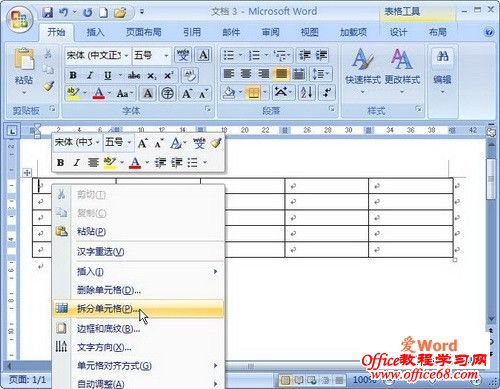Shrink font size in ribbon
The width and height of the screenshot is (500, 389).
pyautogui.click(x=203, y=93)
